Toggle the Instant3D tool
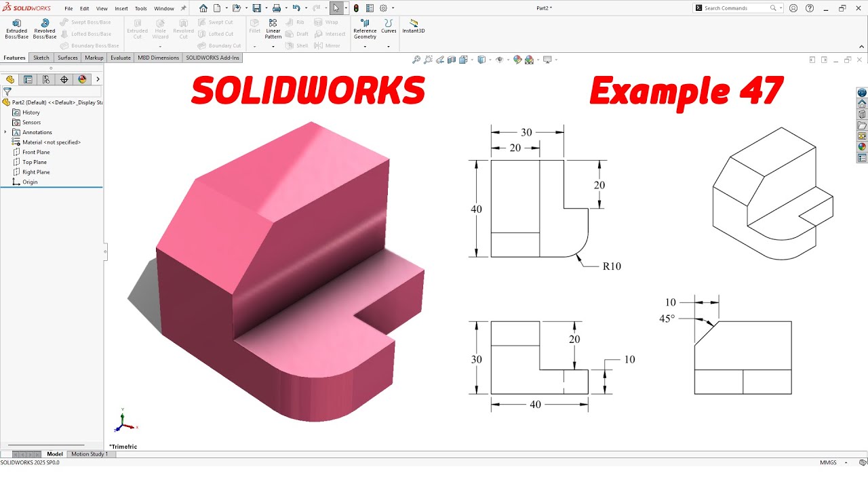868x488 pixels. (x=414, y=26)
